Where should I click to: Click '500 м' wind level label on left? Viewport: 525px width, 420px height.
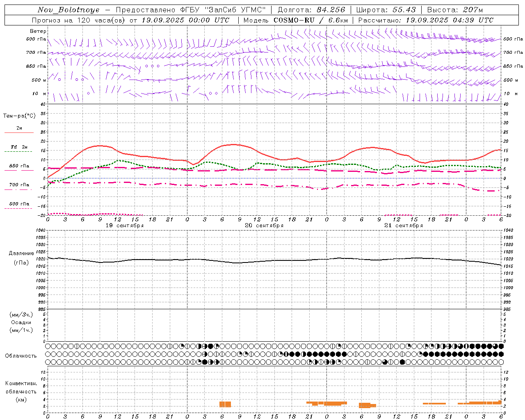[39, 80]
